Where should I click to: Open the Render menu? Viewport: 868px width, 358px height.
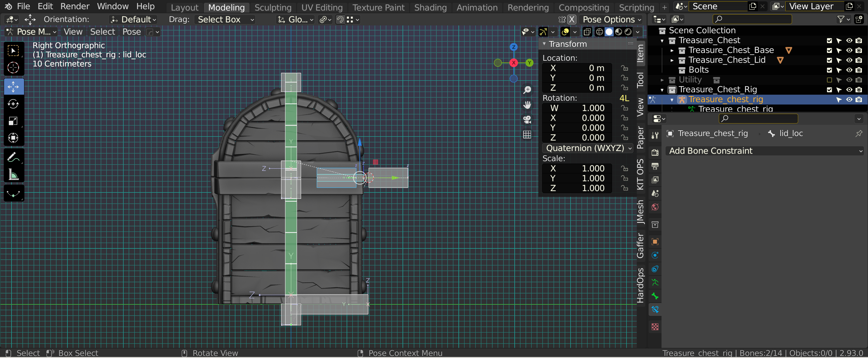(75, 6)
